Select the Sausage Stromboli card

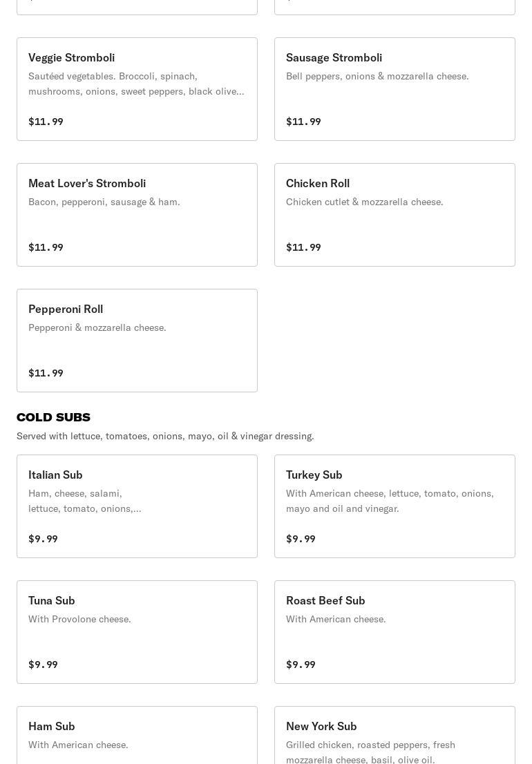395,89
